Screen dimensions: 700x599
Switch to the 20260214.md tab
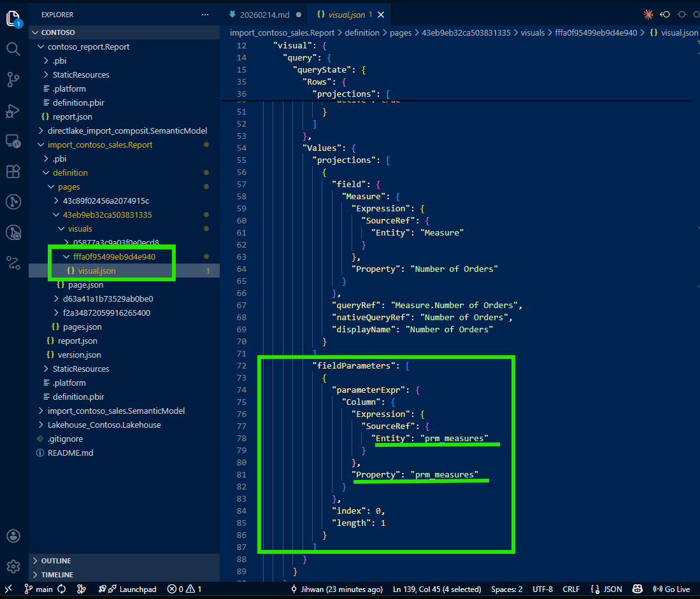click(264, 15)
